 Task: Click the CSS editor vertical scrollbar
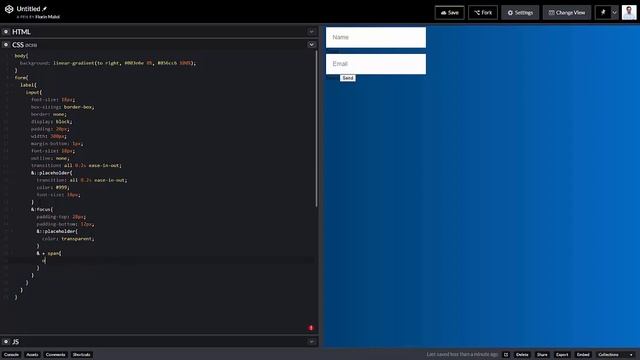[x=316, y=128]
